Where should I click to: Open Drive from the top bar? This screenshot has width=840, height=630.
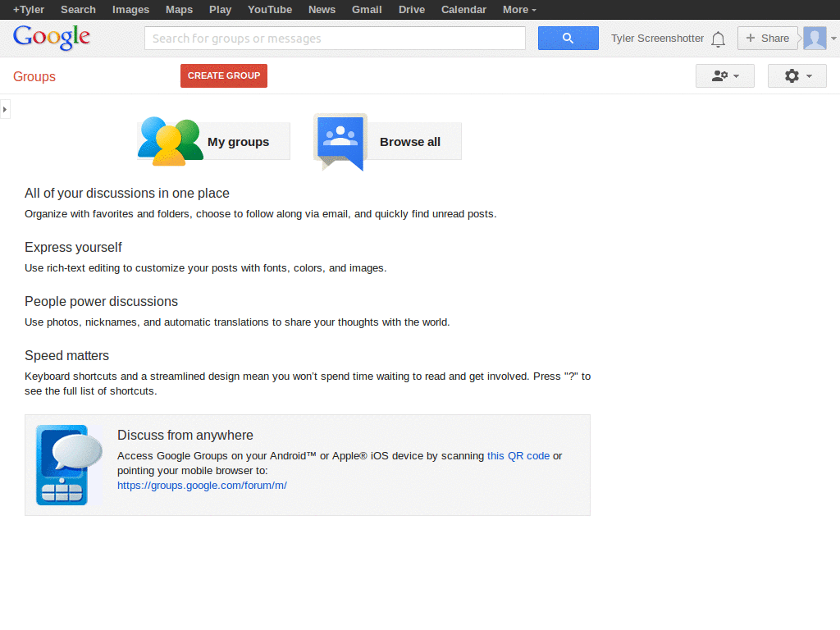click(412, 10)
